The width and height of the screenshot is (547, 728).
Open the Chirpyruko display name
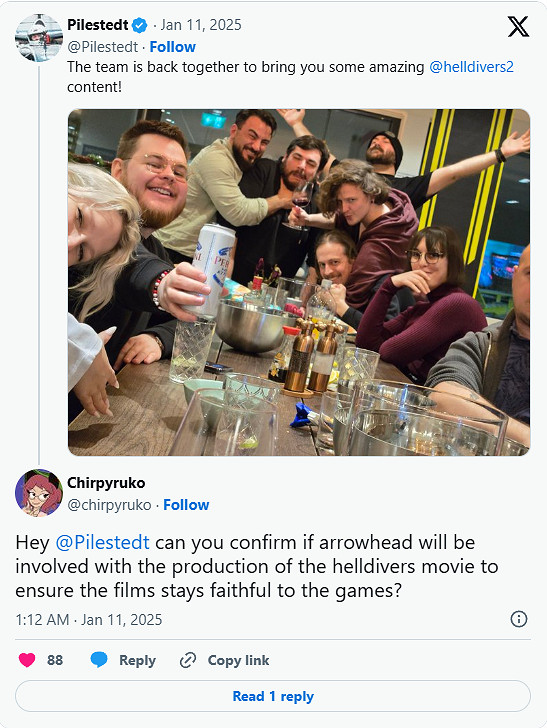(106, 483)
